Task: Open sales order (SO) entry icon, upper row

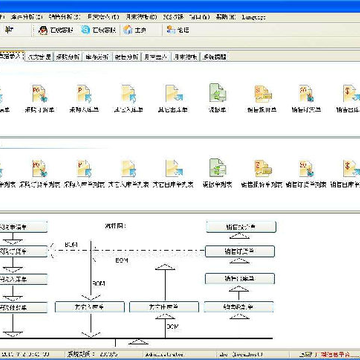Action: (x=307, y=94)
